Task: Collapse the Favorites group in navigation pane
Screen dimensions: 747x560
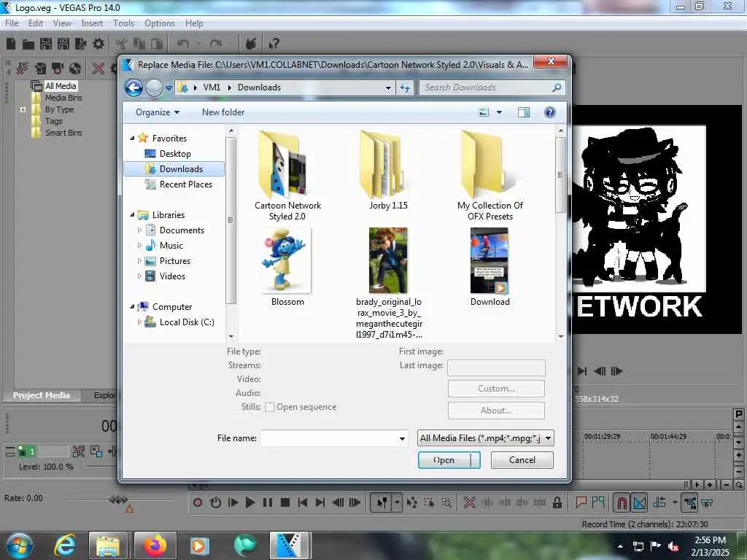Action: (x=133, y=138)
